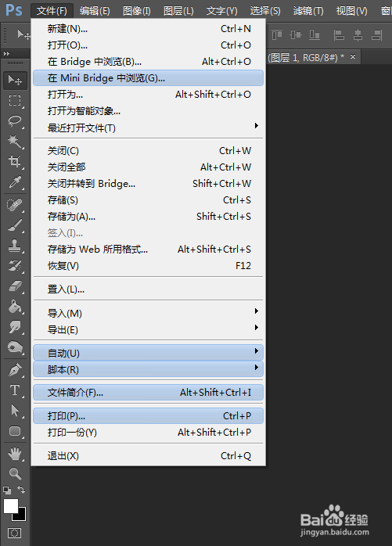
Task: Expand the 导出(E) submenu
Action: (149, 329)
